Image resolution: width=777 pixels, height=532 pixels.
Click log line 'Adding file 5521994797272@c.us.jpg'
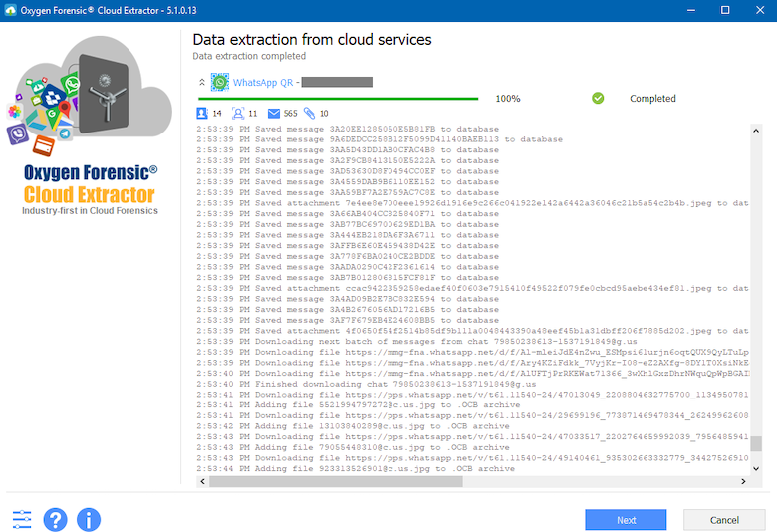tap(359, 405)
